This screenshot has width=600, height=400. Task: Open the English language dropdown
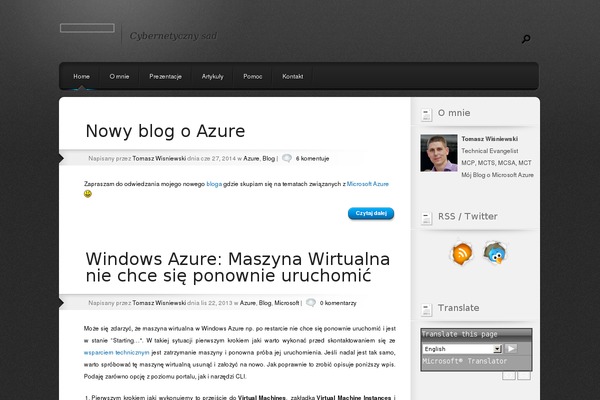[x=462, y=349]
